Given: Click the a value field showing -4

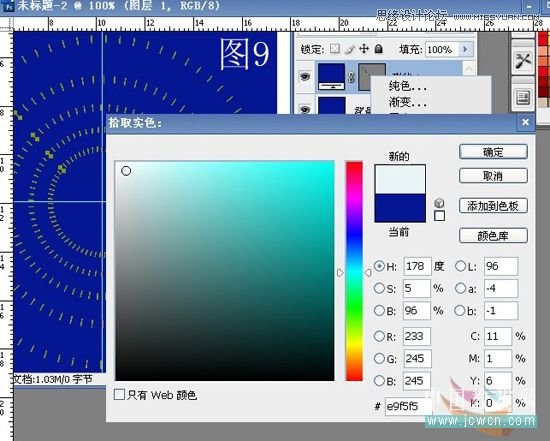Looking at the screenshot, I should pyautogui.click(x=501, y=288).
